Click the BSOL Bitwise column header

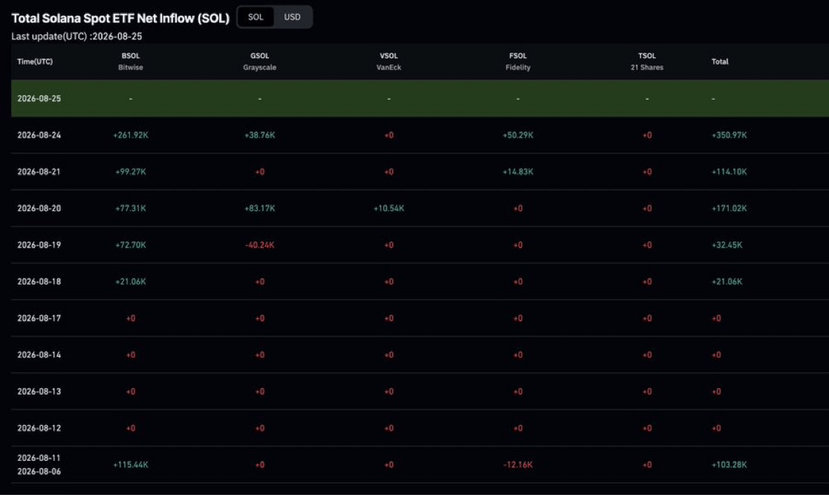131,61
